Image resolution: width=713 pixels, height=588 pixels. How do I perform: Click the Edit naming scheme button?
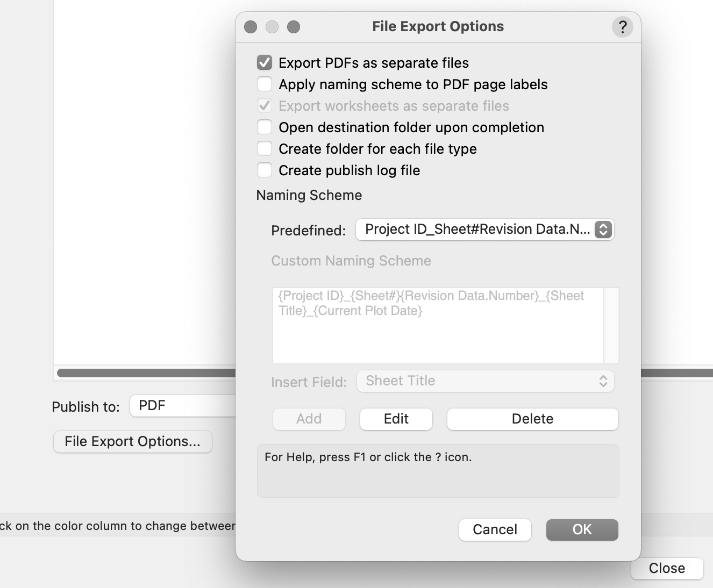point(396,419)
